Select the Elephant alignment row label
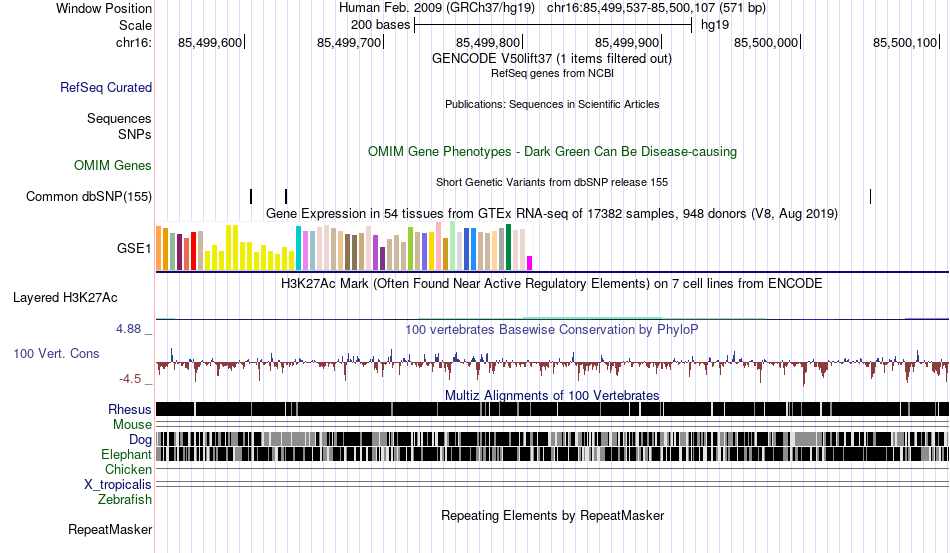This screenshot has width=950, height=553. [126, 454]
